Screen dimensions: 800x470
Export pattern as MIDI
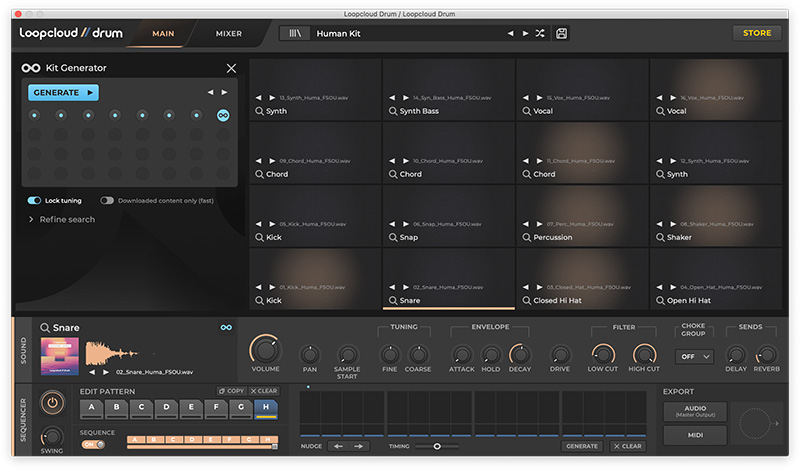pyautogui.click(x=695, y=435)
